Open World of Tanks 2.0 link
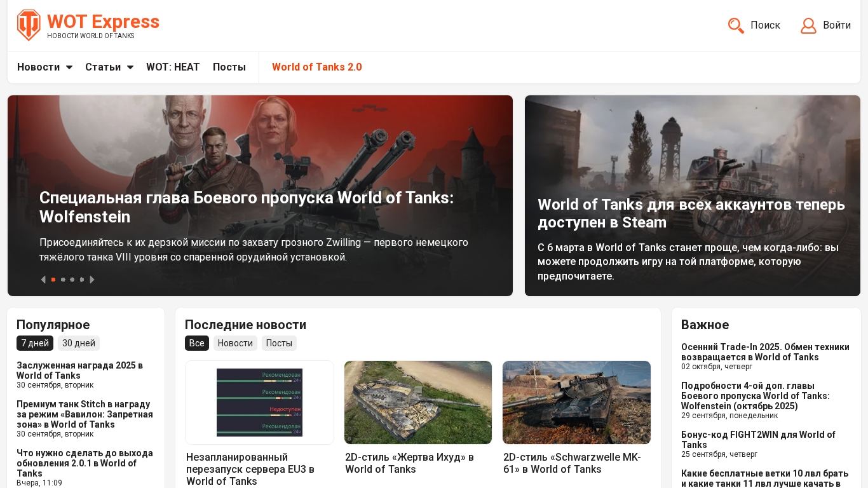868x488 pixels. [x=317, y=67]
